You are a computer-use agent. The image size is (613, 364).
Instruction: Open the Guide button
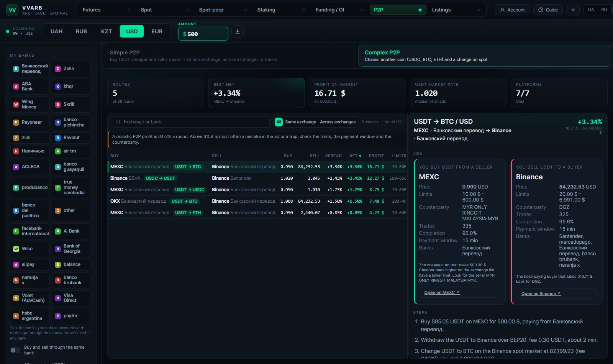[548, 10]
